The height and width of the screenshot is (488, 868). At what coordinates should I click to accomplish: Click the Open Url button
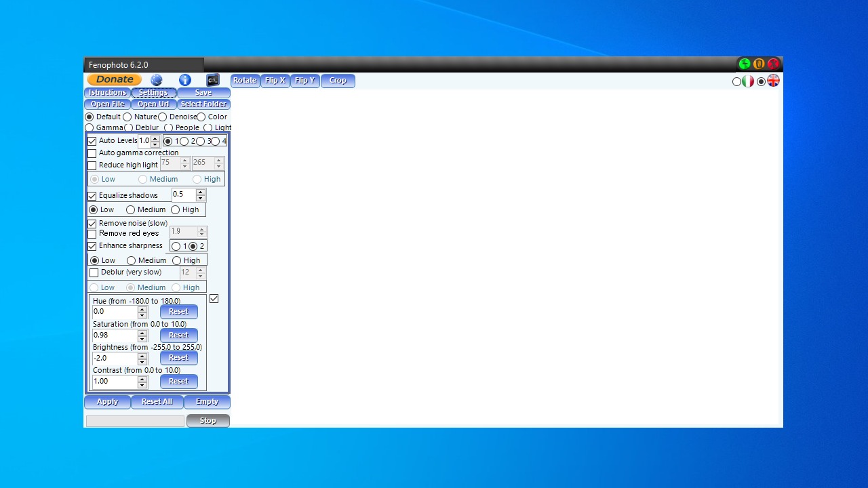(x=153, y=104)
